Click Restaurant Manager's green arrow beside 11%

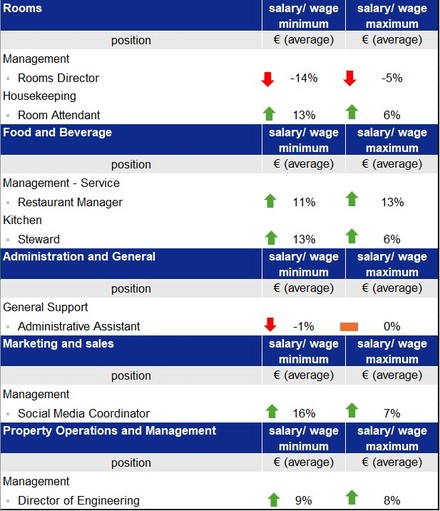(270, 201)
